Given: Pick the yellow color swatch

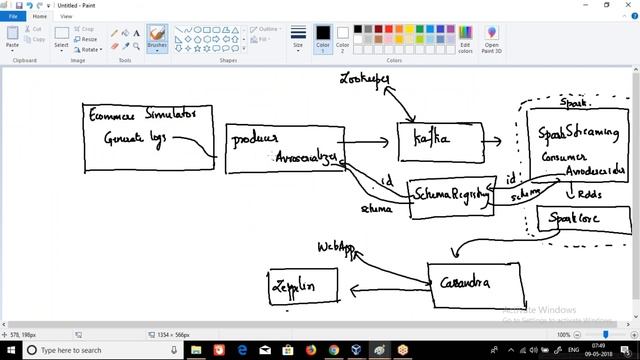Looking at the screenshot, I should [409, 29].
